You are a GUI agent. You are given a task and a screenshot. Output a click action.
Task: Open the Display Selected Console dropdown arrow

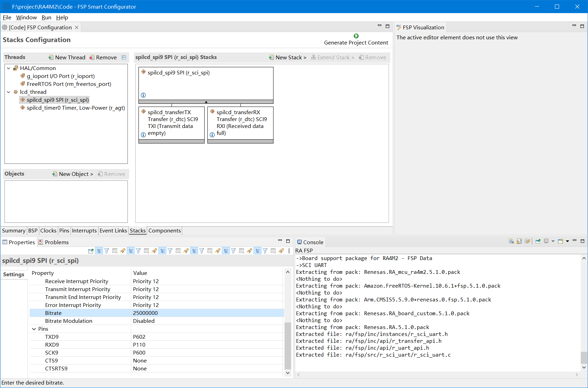pyautogui.click(x=553, y=241)
